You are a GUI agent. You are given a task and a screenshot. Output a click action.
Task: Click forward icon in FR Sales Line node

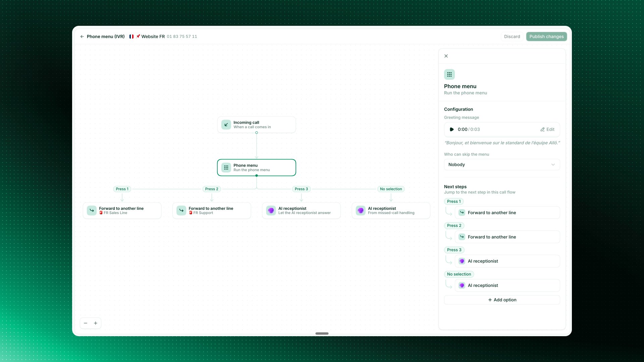pyautogui.click(x=92, y=210)
